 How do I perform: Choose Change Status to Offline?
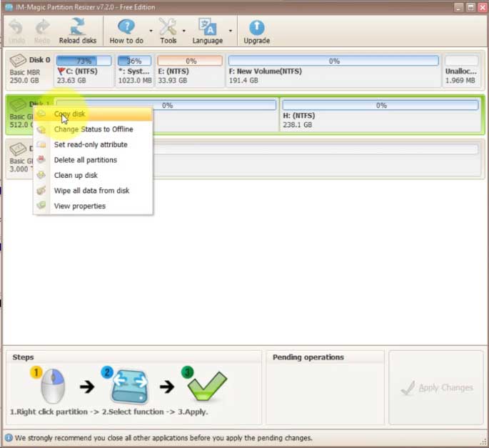pos(93,129)
